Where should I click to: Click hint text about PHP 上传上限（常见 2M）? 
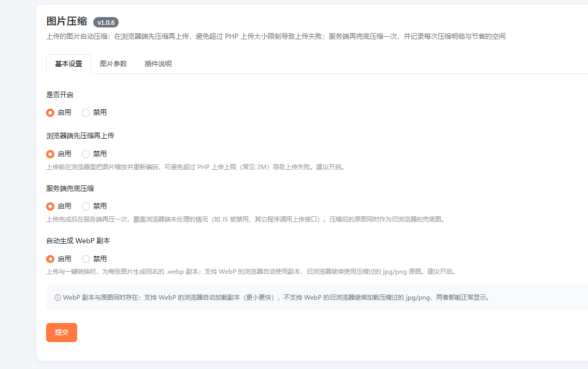(x=195, y=167)
